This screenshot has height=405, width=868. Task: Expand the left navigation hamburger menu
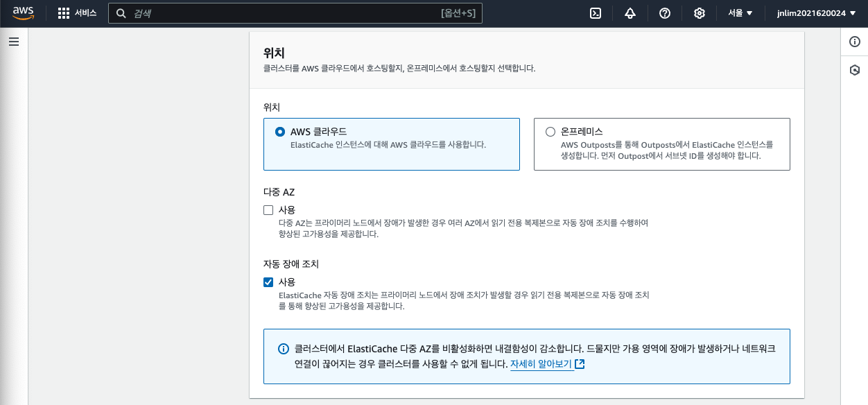click(13, 42)
